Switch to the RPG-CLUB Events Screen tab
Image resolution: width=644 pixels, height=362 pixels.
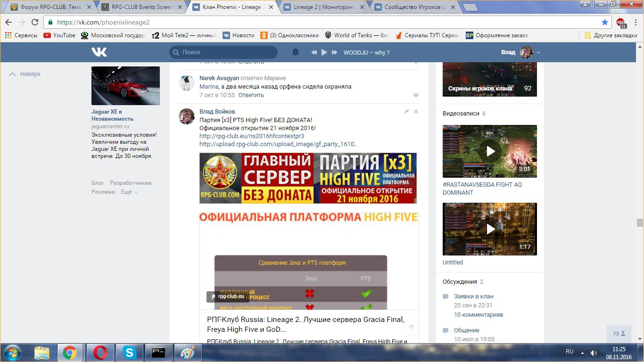[141, 7]
